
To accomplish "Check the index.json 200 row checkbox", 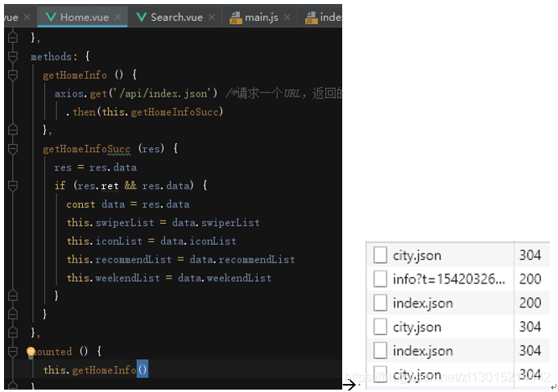I will (380, 303).
